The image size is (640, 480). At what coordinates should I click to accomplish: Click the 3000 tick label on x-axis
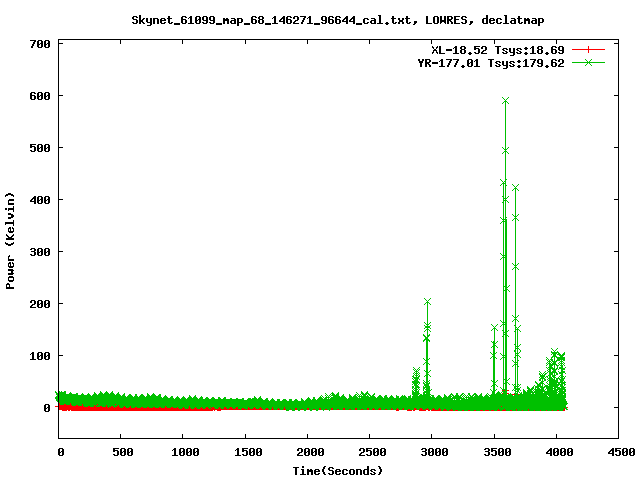432,453
